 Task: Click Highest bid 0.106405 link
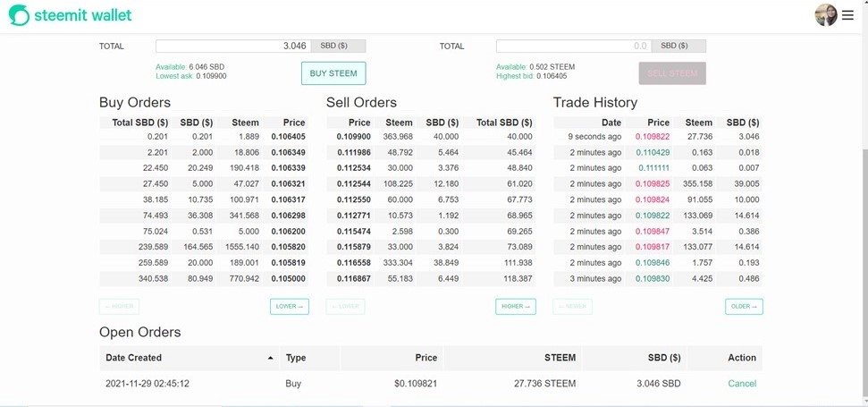click(x=531, y=76)
